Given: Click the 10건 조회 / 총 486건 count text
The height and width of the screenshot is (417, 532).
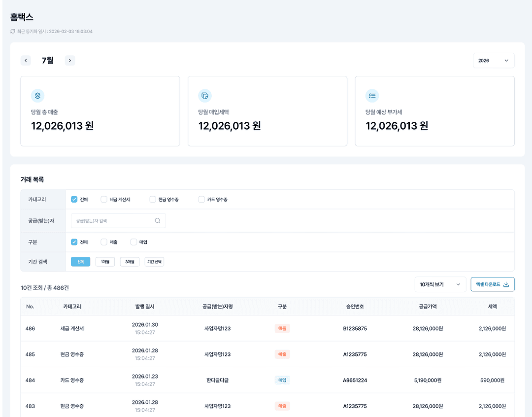Looking at the screenshot, I should 44,288.
